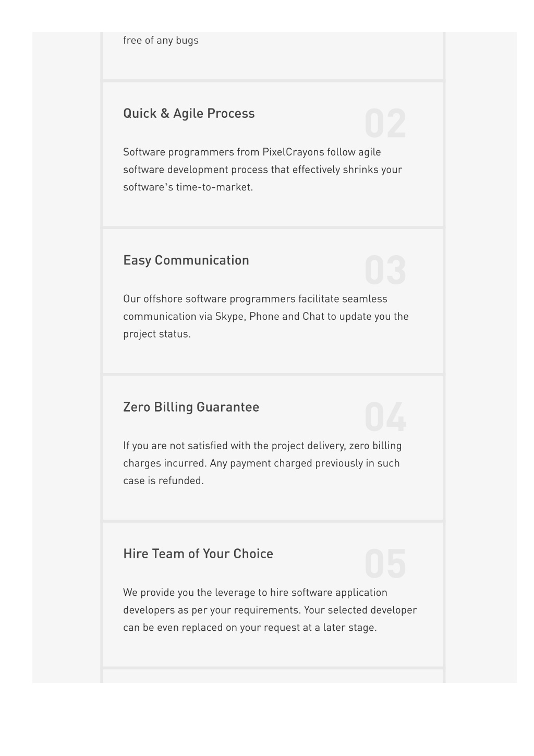This screenshot has height=756, width=534.
Task: Click paragraph about PixelCrayons agile software process
Action: point(263,170)
